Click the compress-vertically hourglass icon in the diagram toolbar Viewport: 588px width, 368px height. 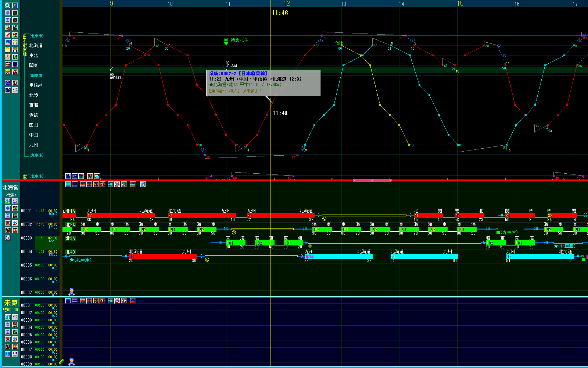[7, 20]
